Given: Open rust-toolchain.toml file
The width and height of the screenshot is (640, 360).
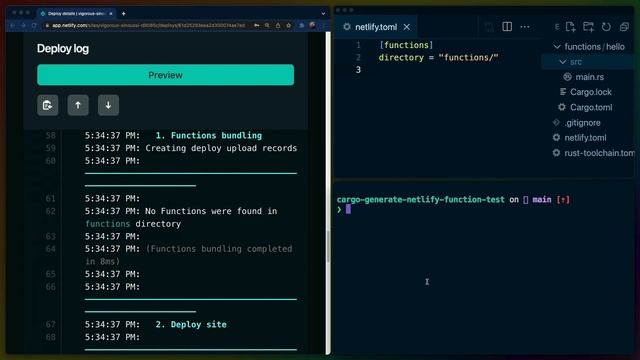Looking at the screenshot, I should click(x=599, y=153).
